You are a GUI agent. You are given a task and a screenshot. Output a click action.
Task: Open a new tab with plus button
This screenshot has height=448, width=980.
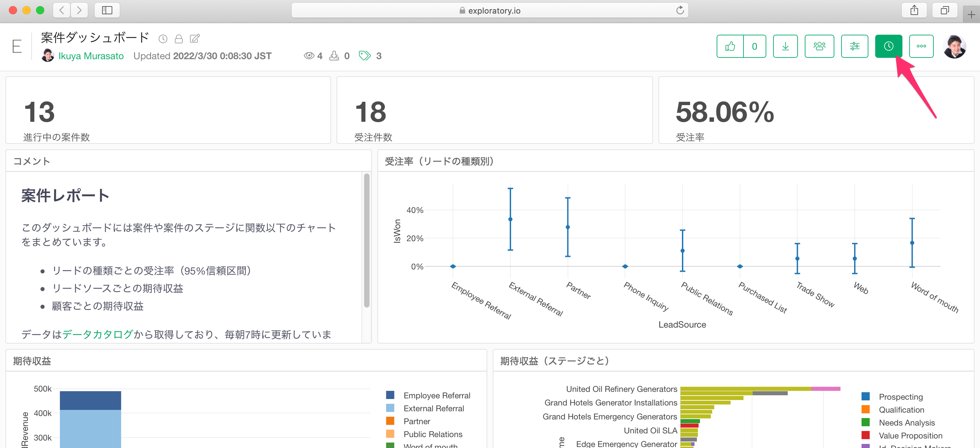(971, 14)
